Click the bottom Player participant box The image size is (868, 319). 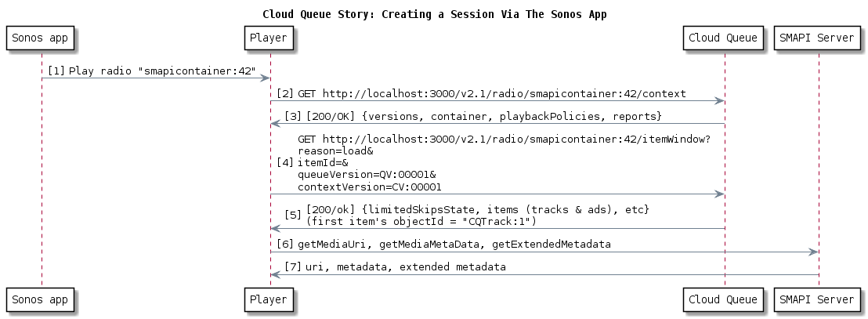(270, 299)
